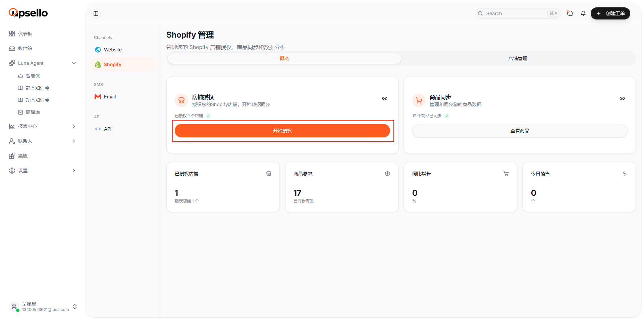Select the Website channel
This screenshot has height=320, width=644.
[x=123, y=50]
